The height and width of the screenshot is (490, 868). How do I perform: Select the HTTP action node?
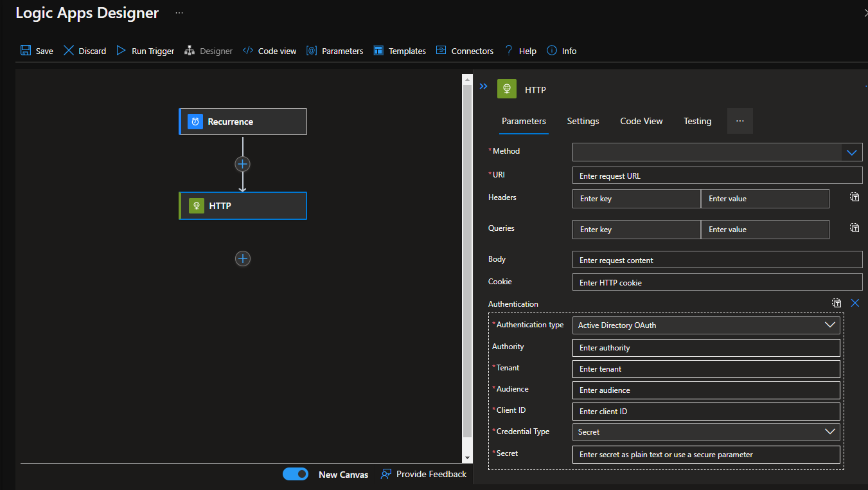click(243, 206)
